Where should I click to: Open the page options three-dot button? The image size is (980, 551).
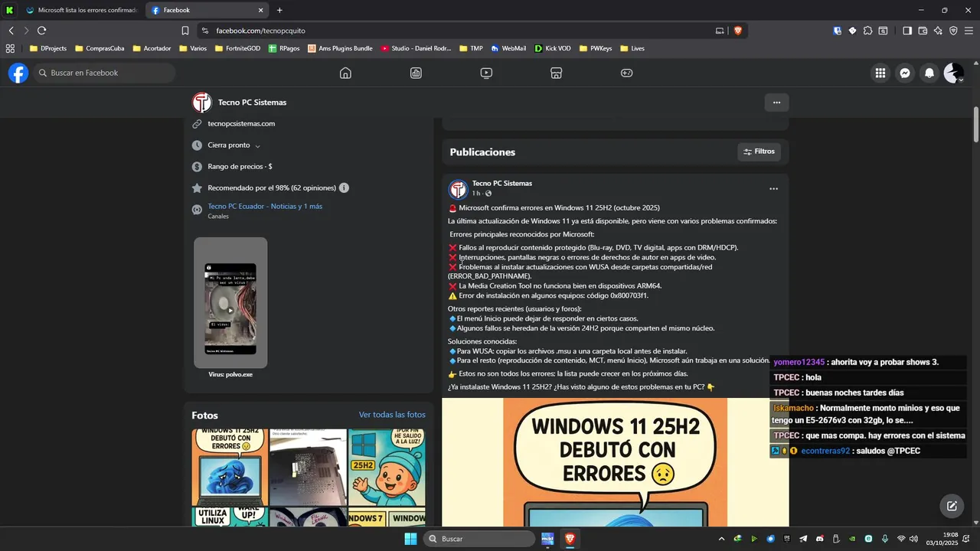coord(776,103)
